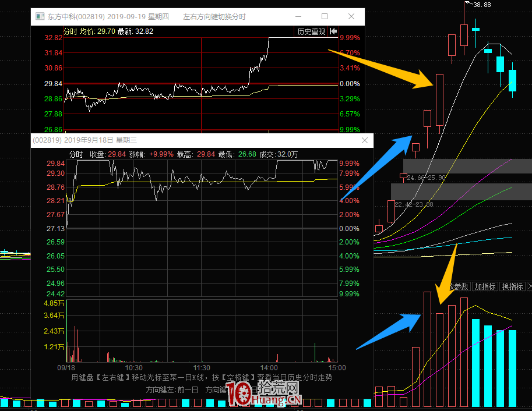532x411 pixels.
Task: Click the 涨幅: +9.99% value
Action: [152, 154]
